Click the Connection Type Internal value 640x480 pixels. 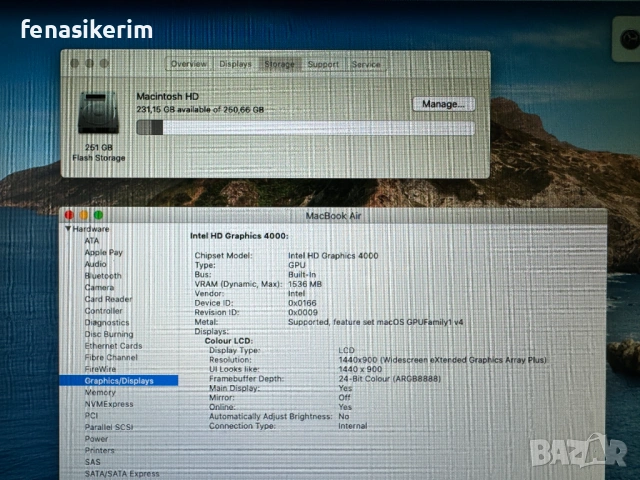353,426
